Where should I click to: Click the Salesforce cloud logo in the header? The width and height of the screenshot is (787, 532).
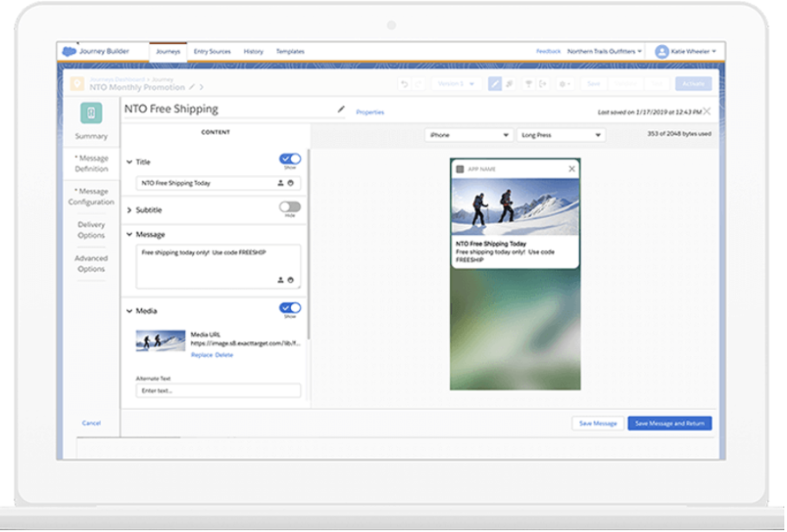coord(69,51)
